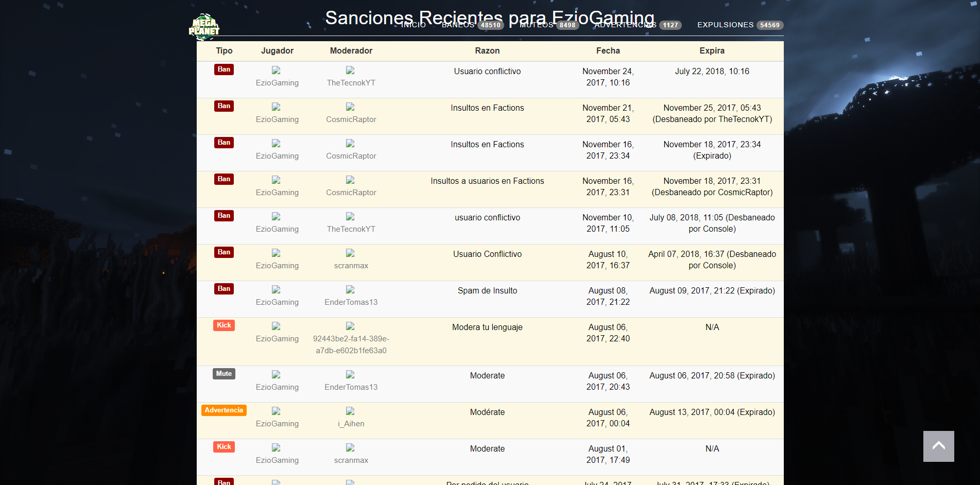This screenshot has height=485, width=980.
Task: Click the "Fecha" column header
Action: point(608,51)
